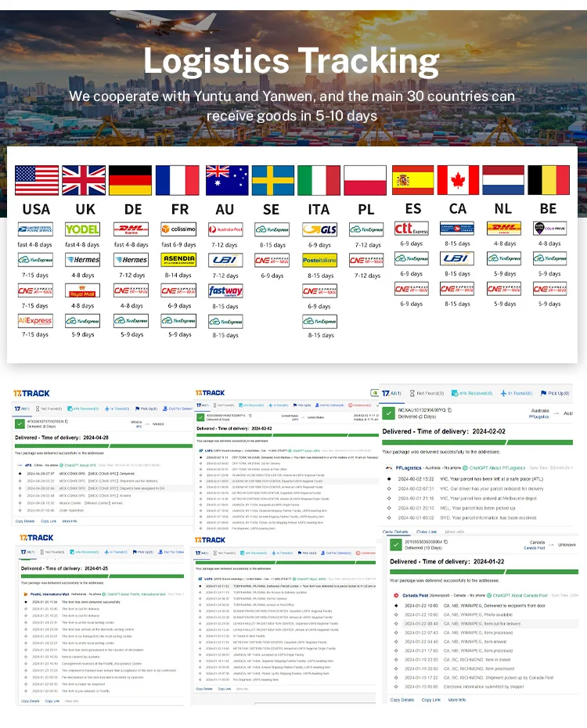Click green progress bar under 2024-01-22 delivery
The image size is (587, 728).
point(484,571)
